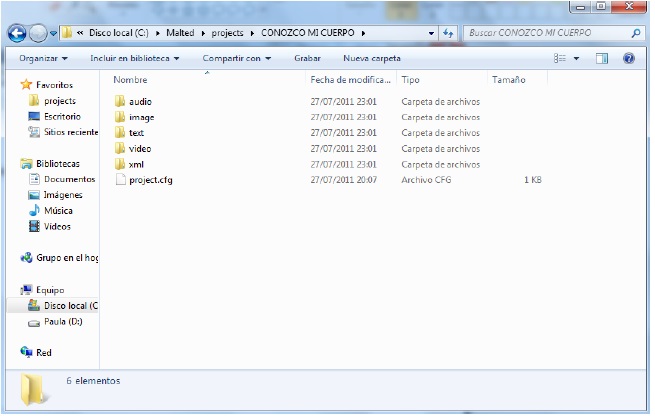Open the recent pages dropdown arrow

click(x=53, y=33)
